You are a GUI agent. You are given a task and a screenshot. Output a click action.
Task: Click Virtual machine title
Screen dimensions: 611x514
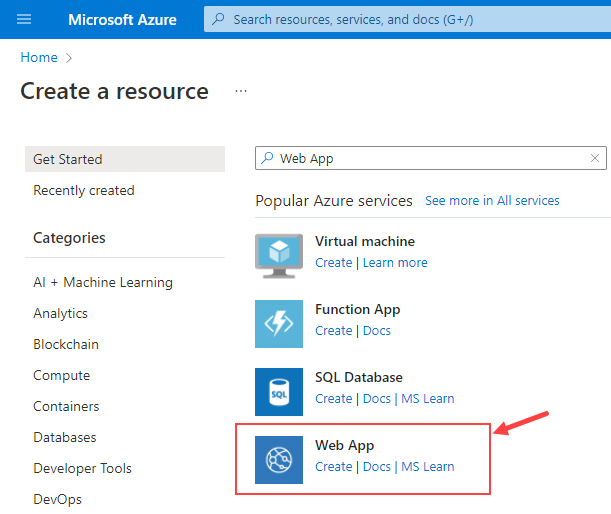coord(365,241)
